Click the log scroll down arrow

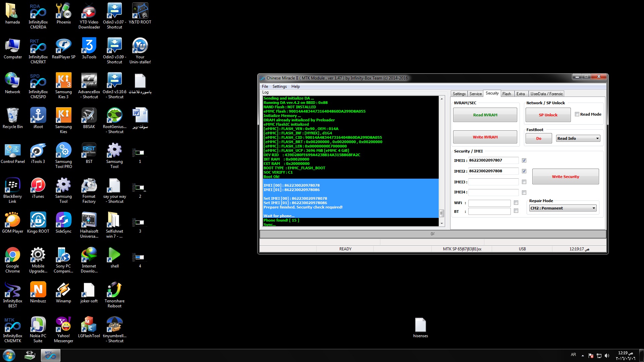441,223
